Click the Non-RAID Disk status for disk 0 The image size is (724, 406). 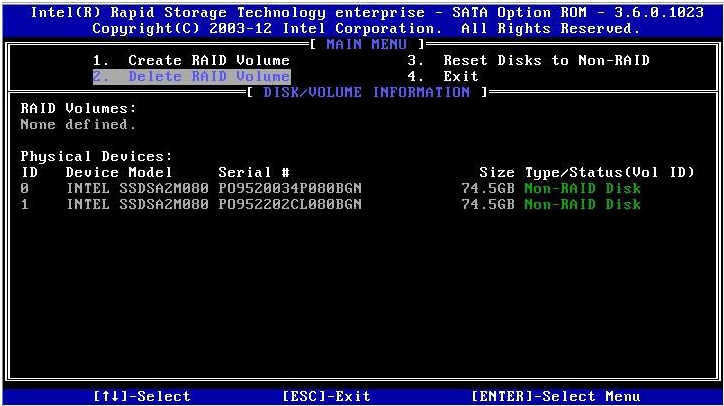point(582,189)
